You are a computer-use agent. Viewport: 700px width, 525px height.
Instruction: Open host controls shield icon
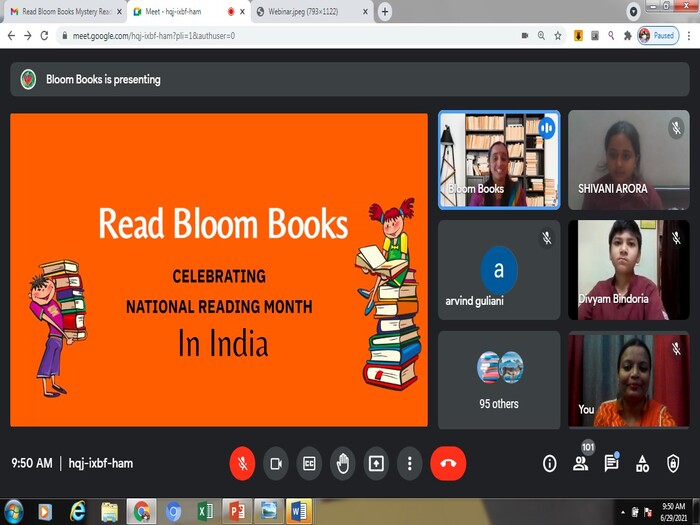(673, 463)
